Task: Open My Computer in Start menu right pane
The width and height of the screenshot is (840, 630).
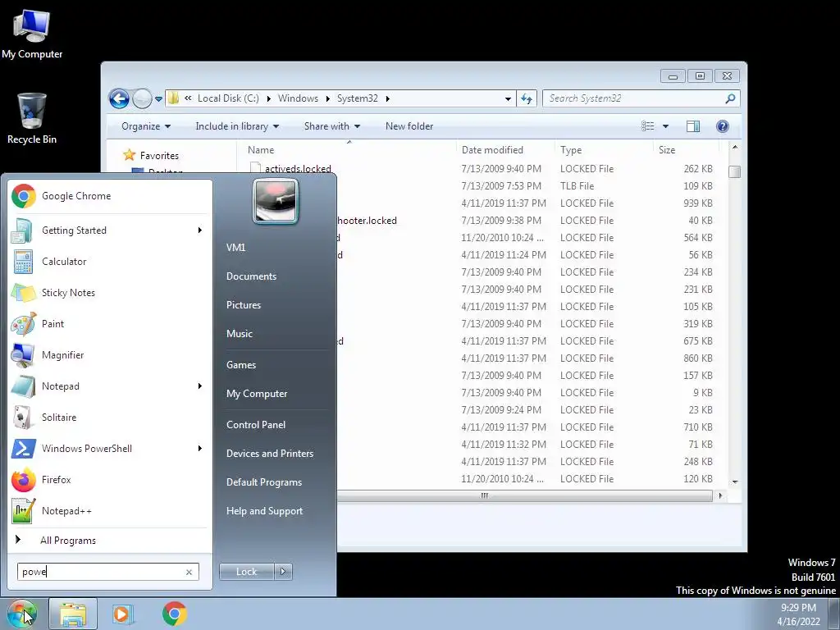Action: click(257, 394)
